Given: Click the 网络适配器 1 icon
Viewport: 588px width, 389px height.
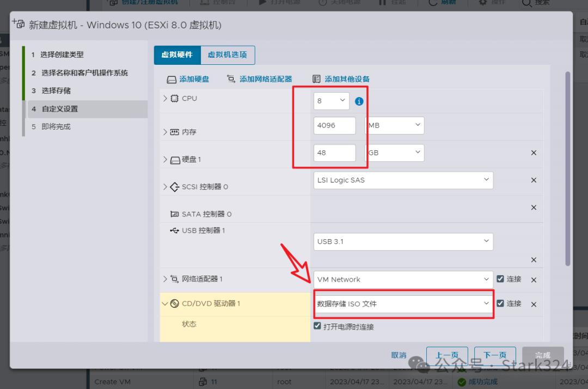Looking at the screenshot, I should point(174,279).
